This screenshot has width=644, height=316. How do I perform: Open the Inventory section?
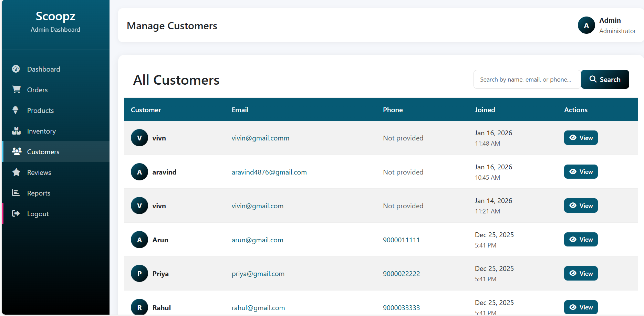41,131
